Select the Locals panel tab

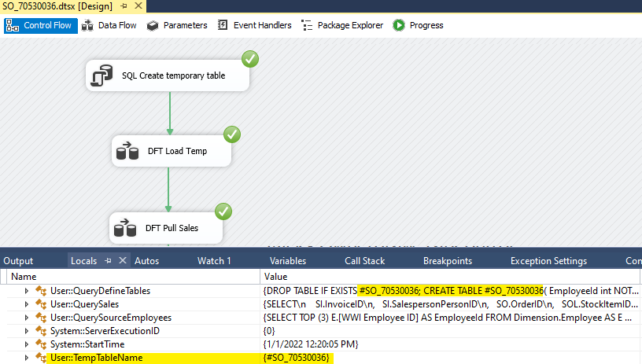(84, 261)
